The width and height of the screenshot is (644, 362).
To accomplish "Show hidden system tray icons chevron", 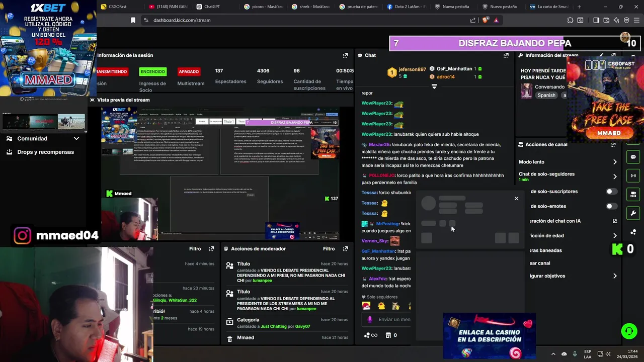I will point(553,354).
